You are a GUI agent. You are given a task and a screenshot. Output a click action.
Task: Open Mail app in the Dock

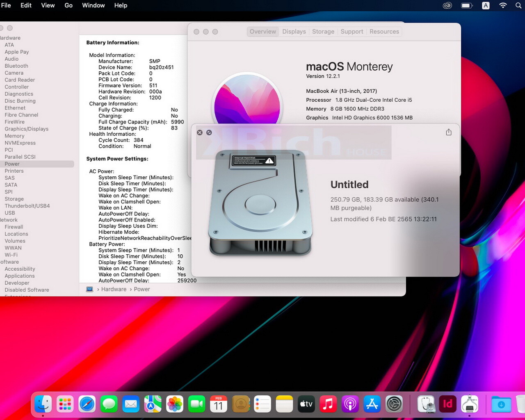[x=131, y=404]
